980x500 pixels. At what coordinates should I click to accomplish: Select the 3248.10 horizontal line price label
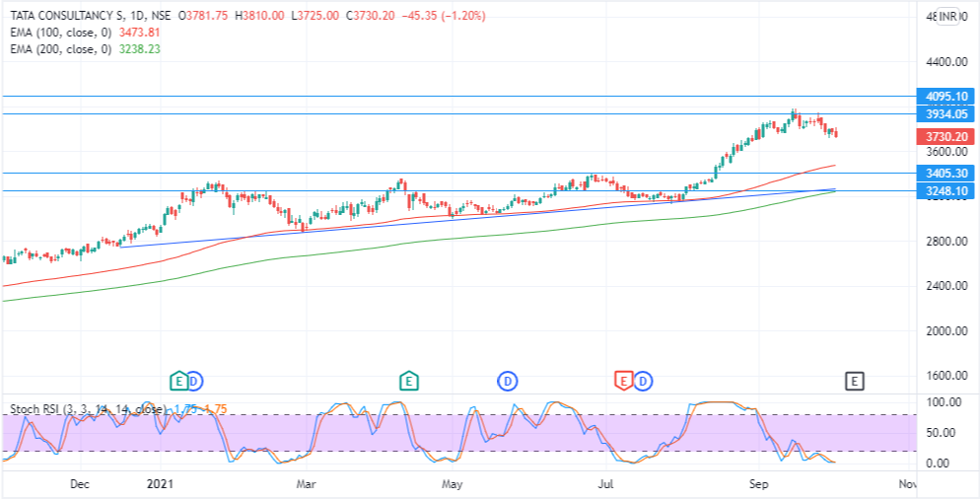click(x=945, y=191)
